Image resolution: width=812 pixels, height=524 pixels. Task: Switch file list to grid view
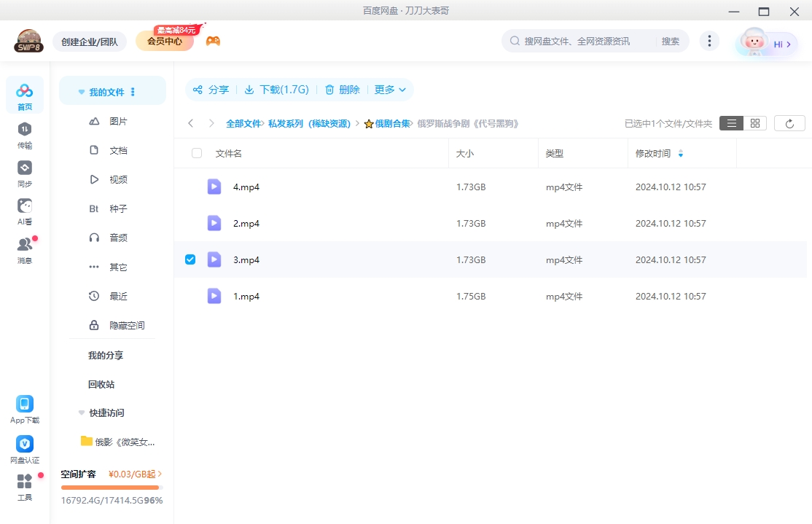(754, 123)
